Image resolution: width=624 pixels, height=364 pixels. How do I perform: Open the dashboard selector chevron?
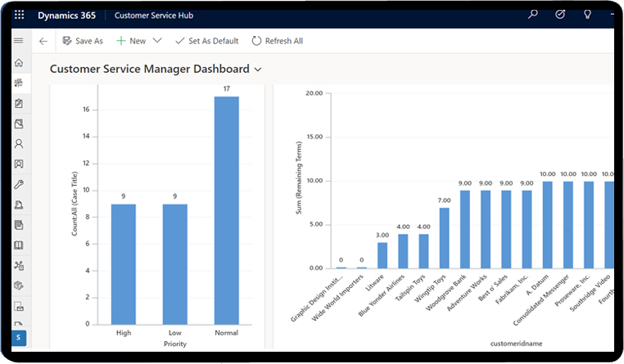tap(258, 70)
